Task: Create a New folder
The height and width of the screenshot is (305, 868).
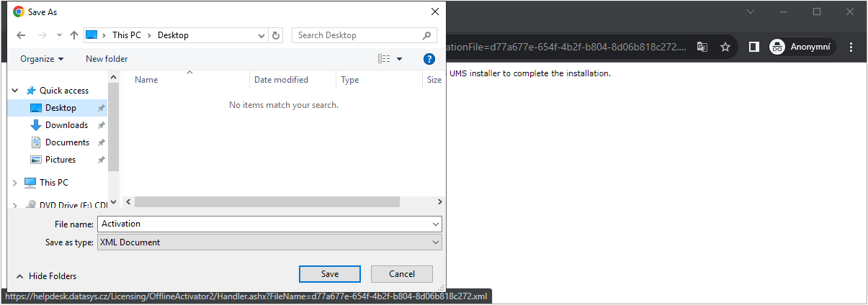Action: pyautogui.click(x=107, y=59)
